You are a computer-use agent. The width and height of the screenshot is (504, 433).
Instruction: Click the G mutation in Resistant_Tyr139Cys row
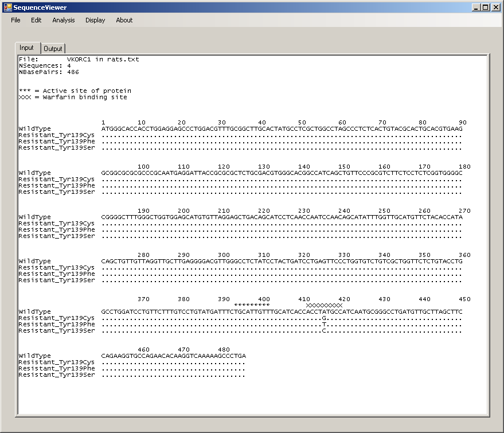tap(324, 318)
